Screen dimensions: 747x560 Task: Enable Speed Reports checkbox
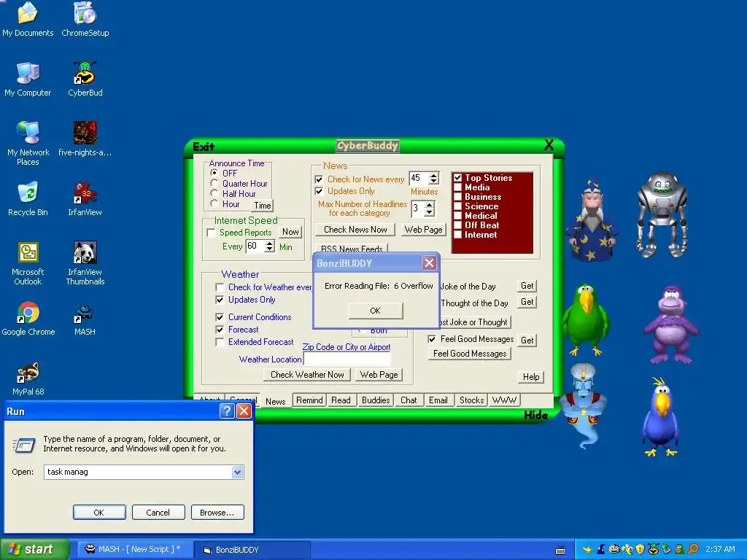tap(211, 233)
